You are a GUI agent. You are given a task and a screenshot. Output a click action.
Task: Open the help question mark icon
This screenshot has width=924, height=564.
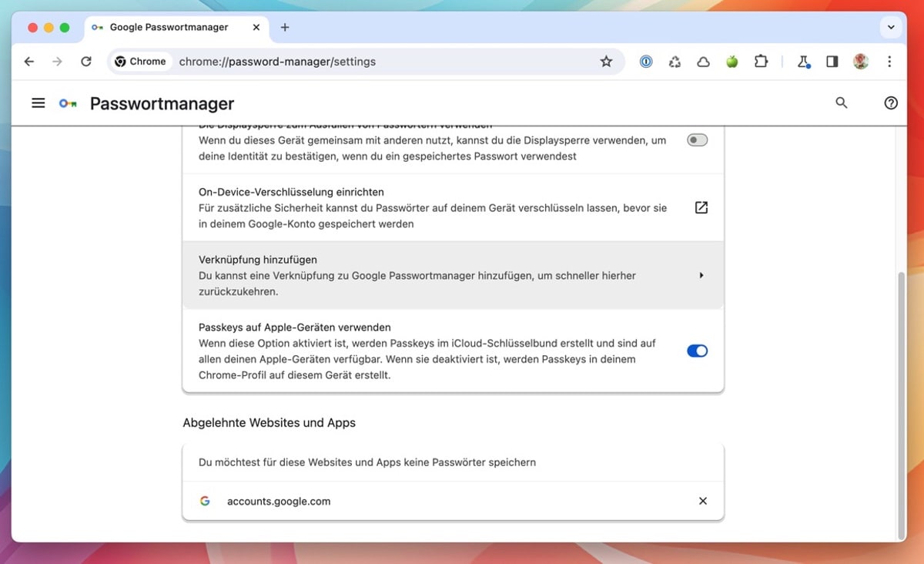point(891,103)
